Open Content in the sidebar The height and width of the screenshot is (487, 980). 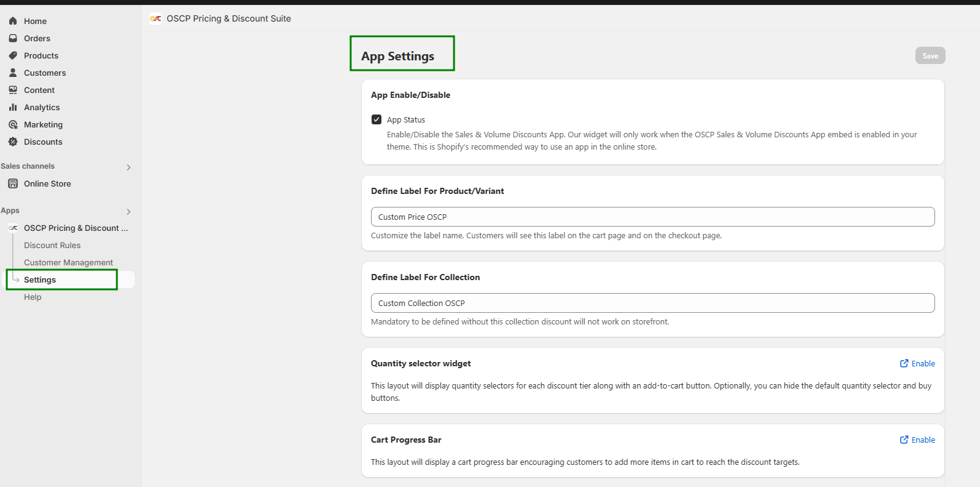click(x=39, y=90)
